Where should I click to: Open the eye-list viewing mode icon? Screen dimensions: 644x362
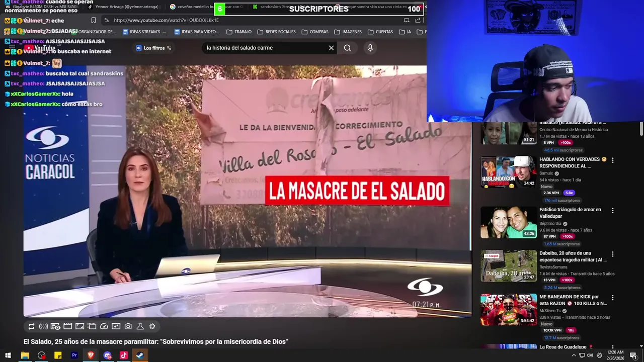click(55, 326)
